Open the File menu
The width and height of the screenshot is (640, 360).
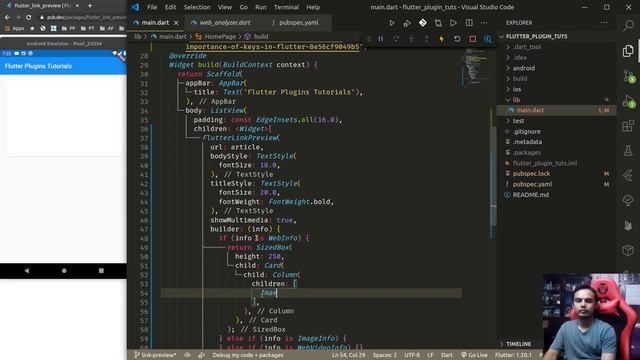pyautogui.click(x=152, y=7)
